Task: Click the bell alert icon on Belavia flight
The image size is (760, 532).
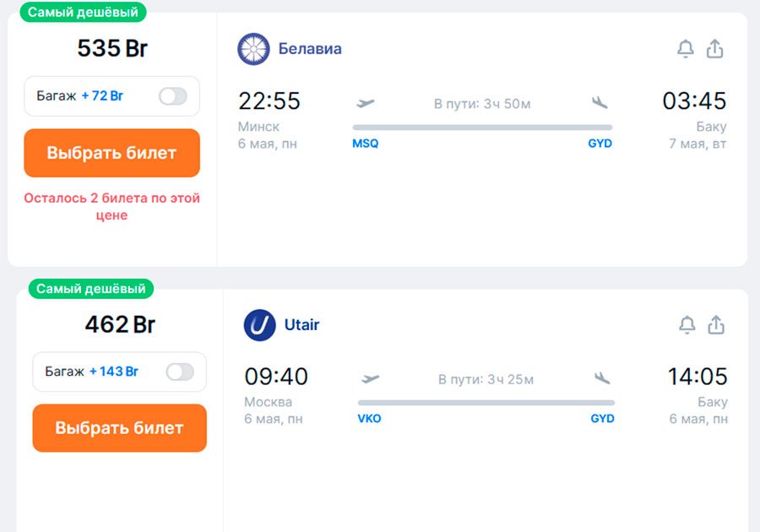Action: point(686,49)
